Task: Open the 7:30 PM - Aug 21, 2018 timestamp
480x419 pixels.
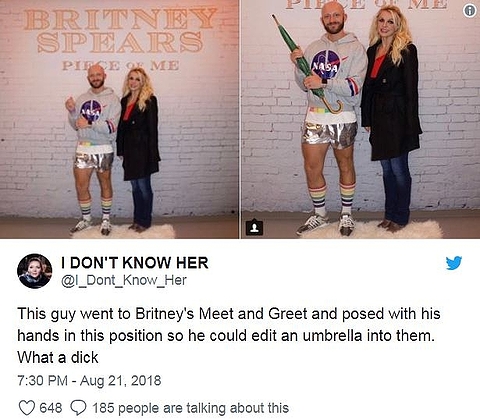Action: [x=89, y=381]
